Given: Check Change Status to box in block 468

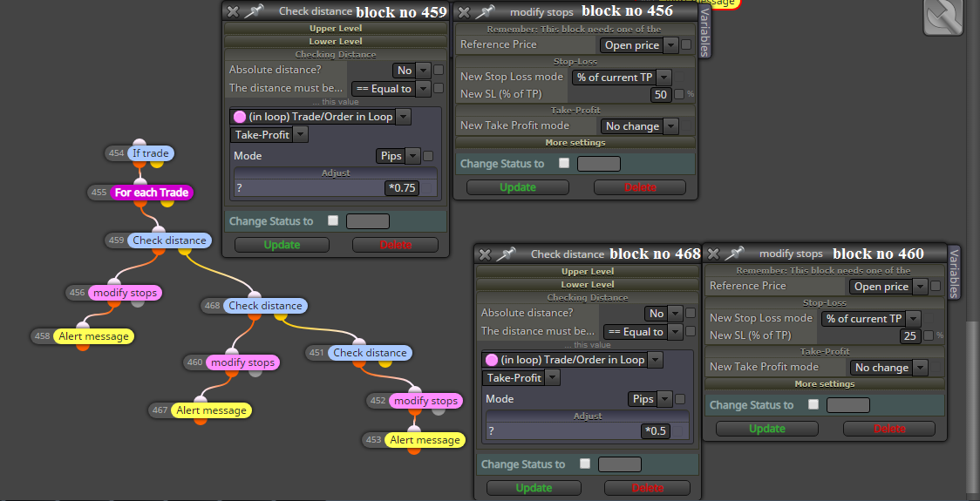Looking at the screenshot, I should [x=584, y=464].
